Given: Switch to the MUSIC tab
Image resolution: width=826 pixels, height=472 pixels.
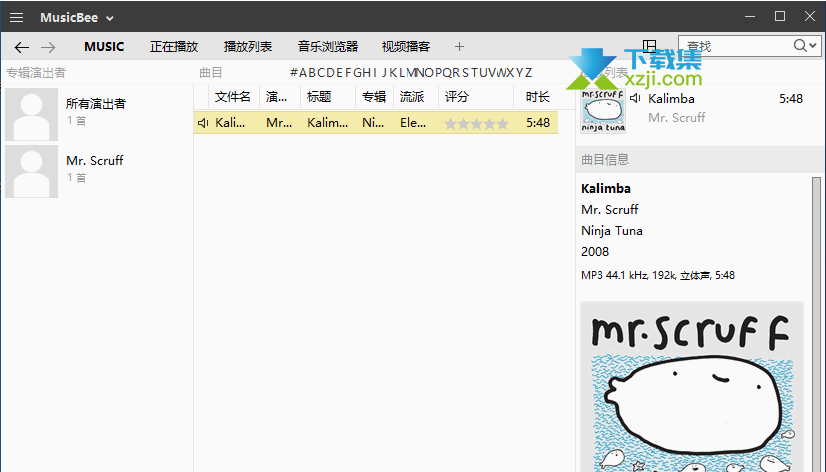Looking at the screenshot, I should [104, 47].
